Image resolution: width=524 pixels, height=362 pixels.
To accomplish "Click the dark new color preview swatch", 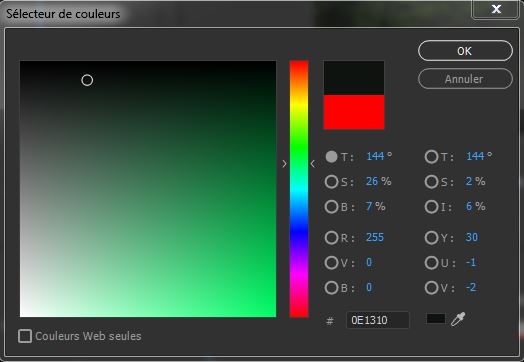I will pyautogui.click(x=354, y=78).
